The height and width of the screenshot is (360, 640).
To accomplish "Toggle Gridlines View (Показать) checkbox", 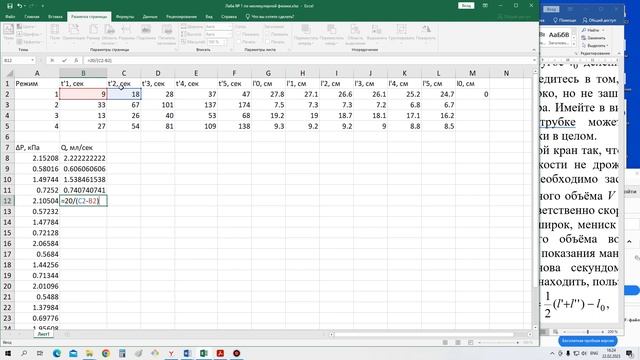I will (238, 34).
